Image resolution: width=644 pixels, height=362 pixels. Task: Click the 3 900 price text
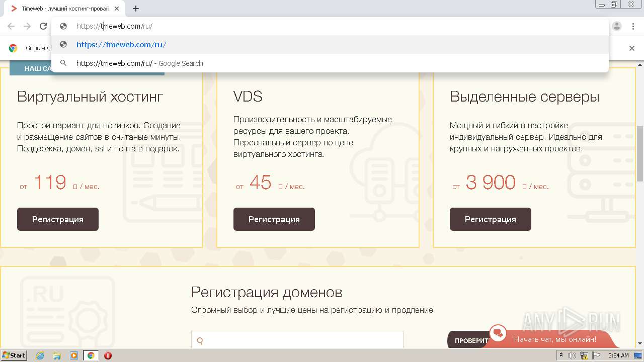pyautogui.click(x=491, y=182)
